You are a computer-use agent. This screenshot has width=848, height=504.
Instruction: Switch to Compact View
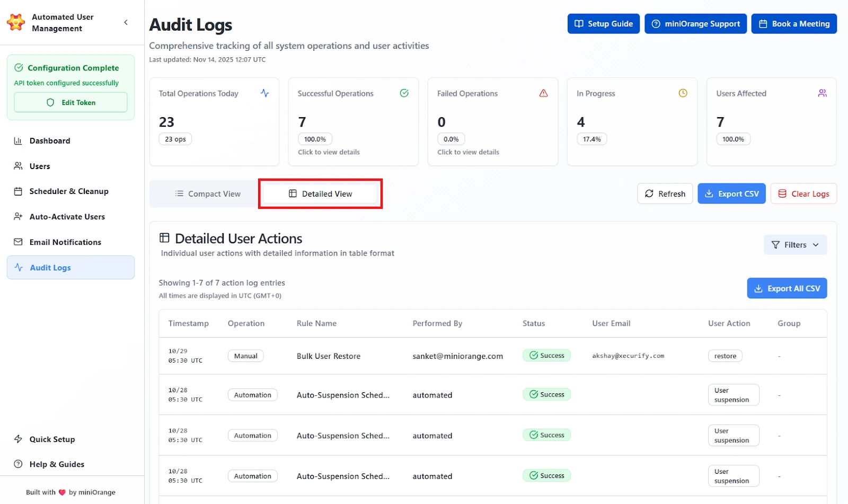click(208, 193)
